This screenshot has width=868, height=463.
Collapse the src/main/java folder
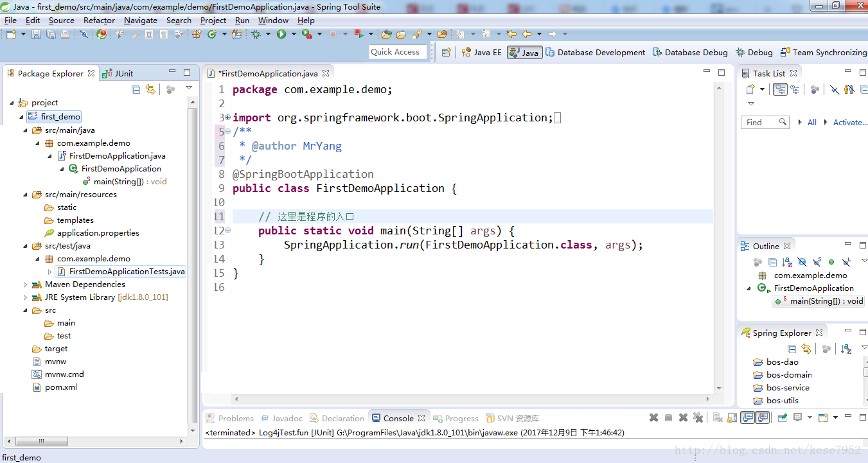26,130
